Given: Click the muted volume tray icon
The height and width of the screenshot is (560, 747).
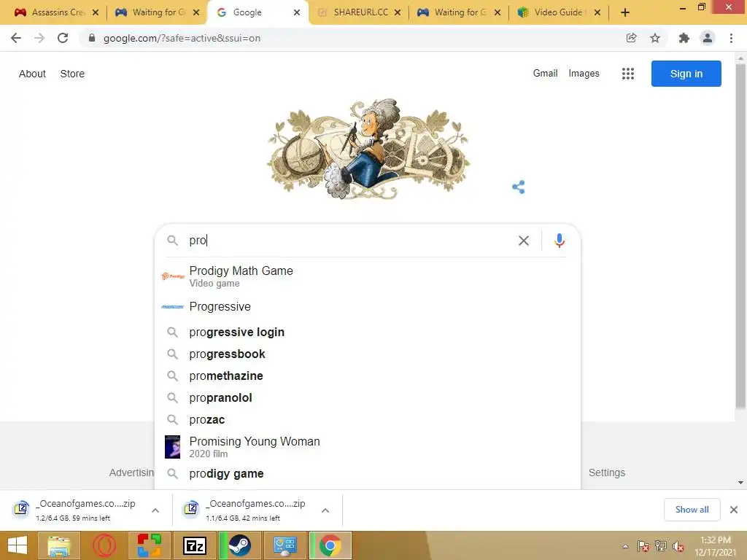Looking at the screenshot, I should [x=678, y=547].
